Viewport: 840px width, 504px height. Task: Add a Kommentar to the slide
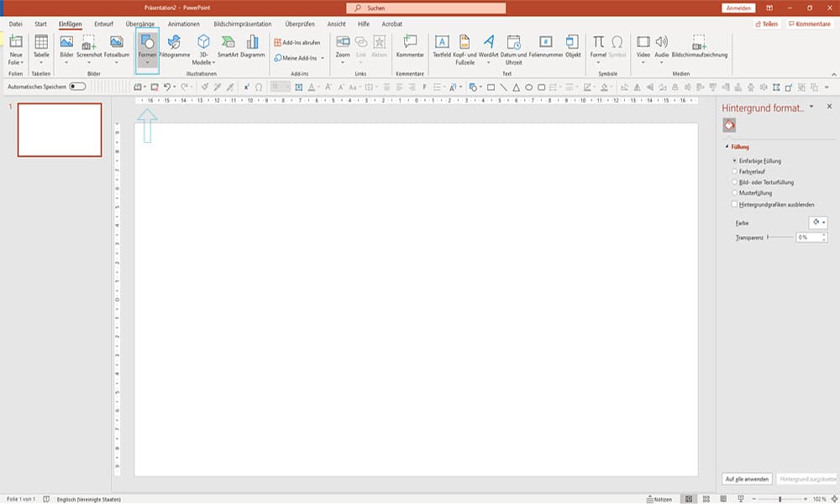[x=410, y=46]
